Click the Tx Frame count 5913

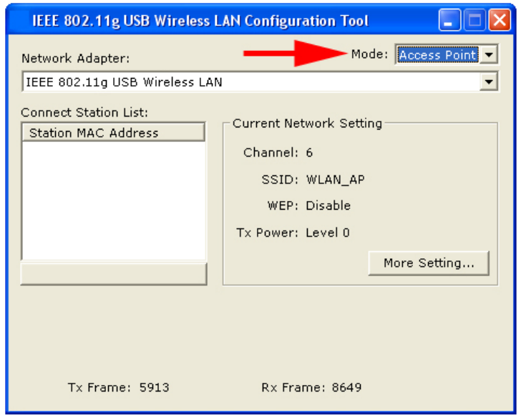[x=154, y=387]
